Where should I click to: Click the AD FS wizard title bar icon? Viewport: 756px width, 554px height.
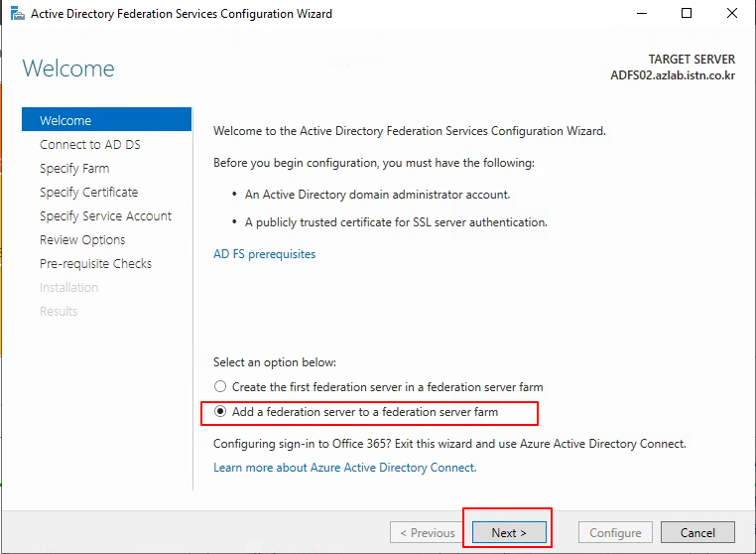click(17, 14)
